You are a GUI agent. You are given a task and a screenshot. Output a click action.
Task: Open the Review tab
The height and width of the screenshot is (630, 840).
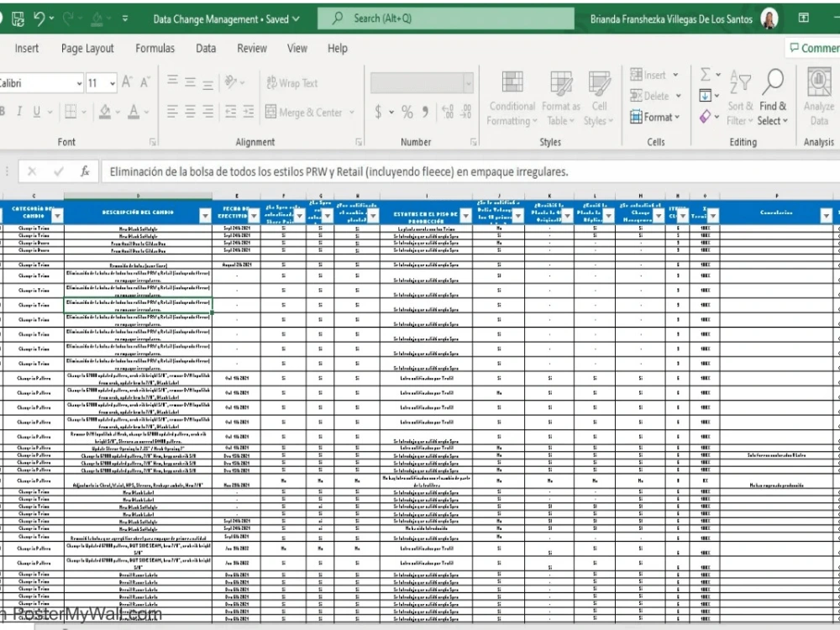[252, 48]
